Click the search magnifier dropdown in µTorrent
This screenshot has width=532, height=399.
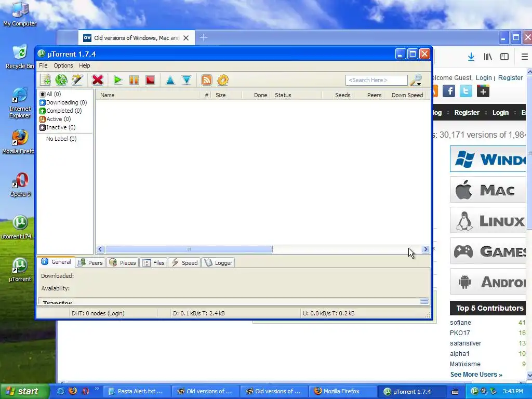pos(416,80)
